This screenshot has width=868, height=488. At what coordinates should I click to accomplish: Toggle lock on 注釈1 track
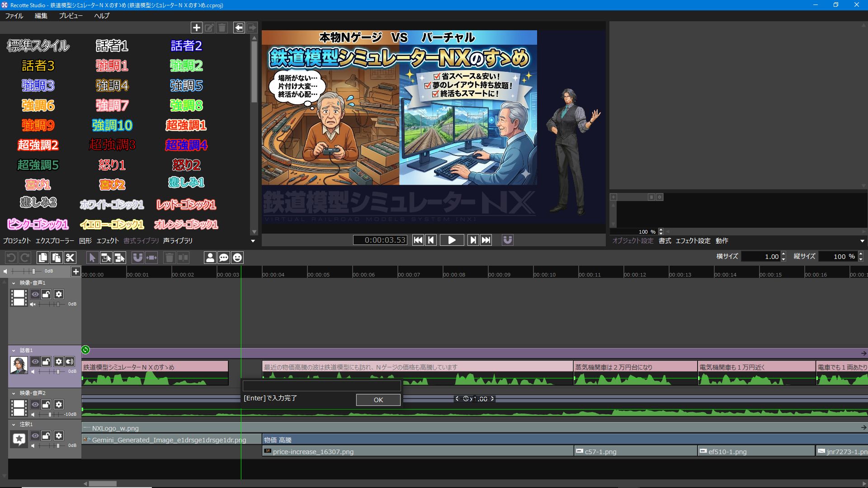click(46, 436)
